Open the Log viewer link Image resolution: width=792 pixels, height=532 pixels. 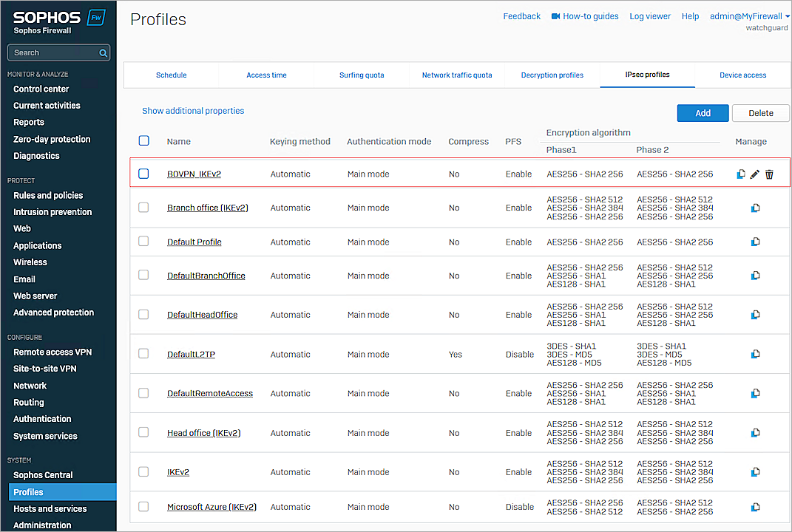[650, 16]
